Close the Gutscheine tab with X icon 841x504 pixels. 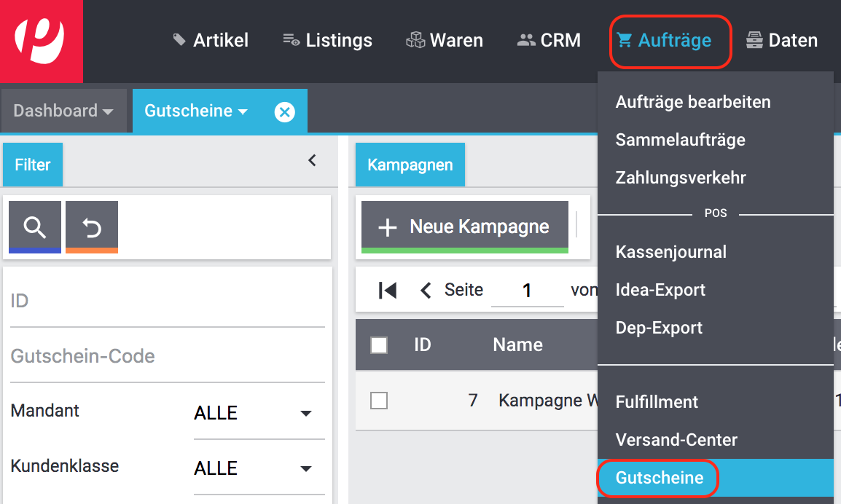click(x=284, y=111)
